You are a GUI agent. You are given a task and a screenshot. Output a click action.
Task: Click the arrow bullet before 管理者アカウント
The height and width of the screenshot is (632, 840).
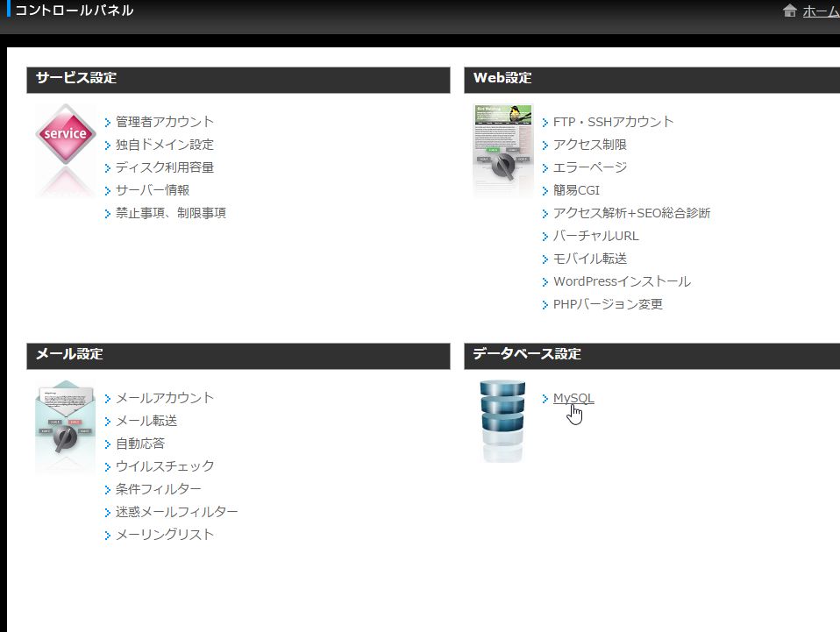(108, 123)
